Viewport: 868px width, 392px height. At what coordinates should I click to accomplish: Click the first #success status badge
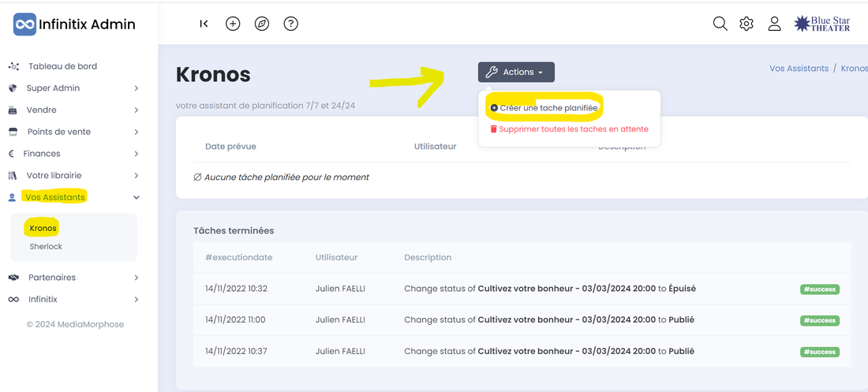pos(820,289)
